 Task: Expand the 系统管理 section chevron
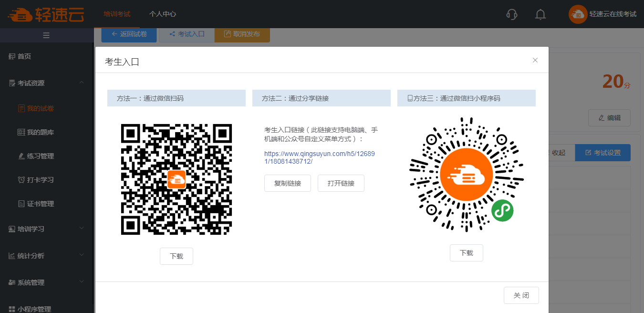tap(82, 282)
